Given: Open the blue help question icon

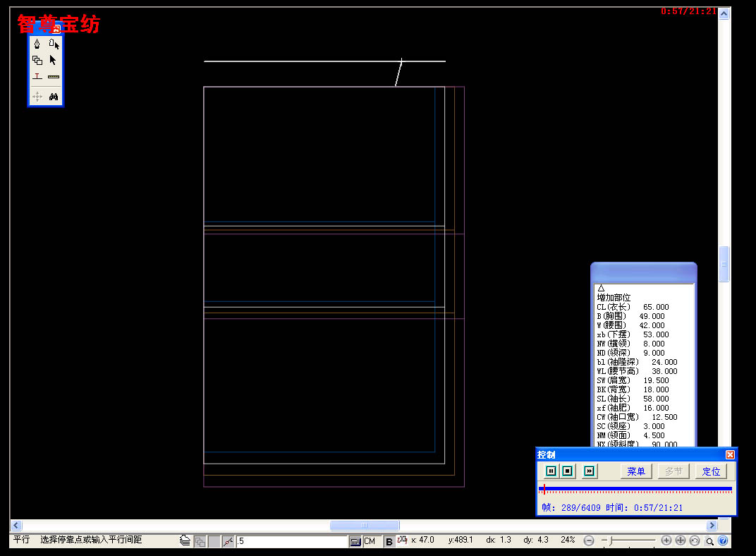Looking at the screenshot, I should pos(723,540).
